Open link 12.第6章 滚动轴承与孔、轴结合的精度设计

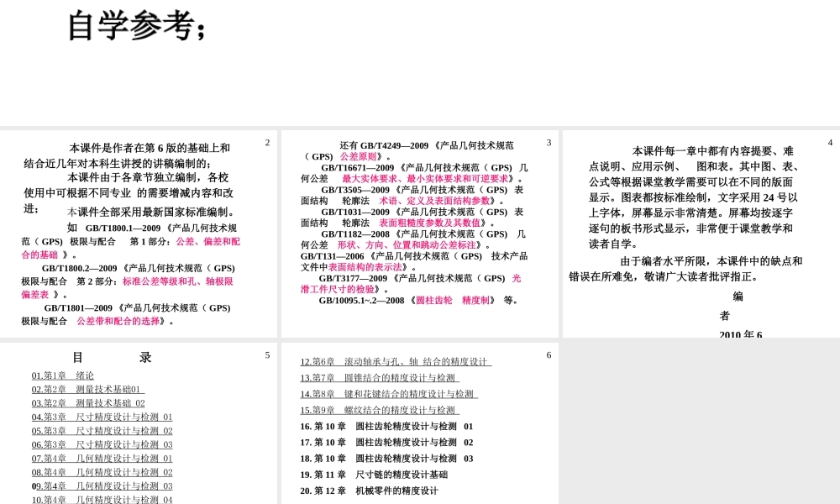pos(396,362)
